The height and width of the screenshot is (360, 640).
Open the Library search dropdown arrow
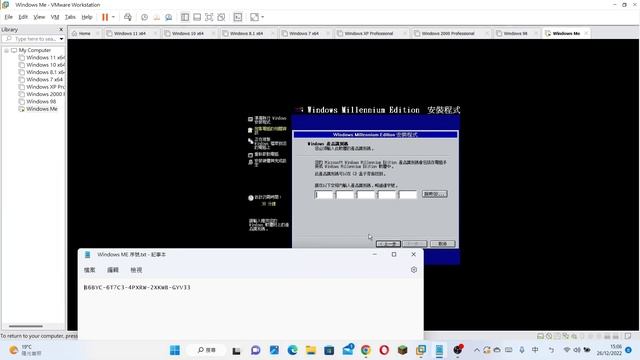[x=61, y=39]
